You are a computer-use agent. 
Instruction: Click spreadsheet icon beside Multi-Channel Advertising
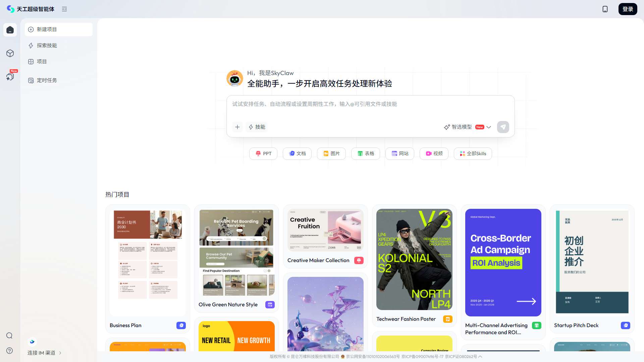537,325
